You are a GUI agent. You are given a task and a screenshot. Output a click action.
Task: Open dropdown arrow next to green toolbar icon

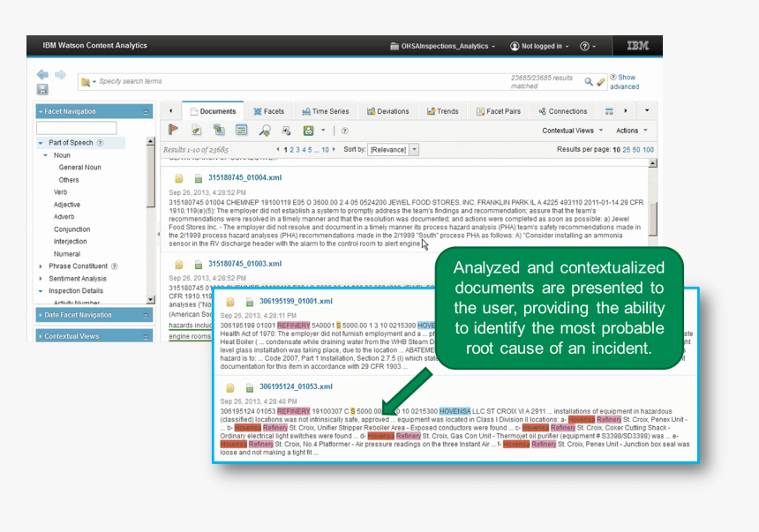(x=323, y=131)
